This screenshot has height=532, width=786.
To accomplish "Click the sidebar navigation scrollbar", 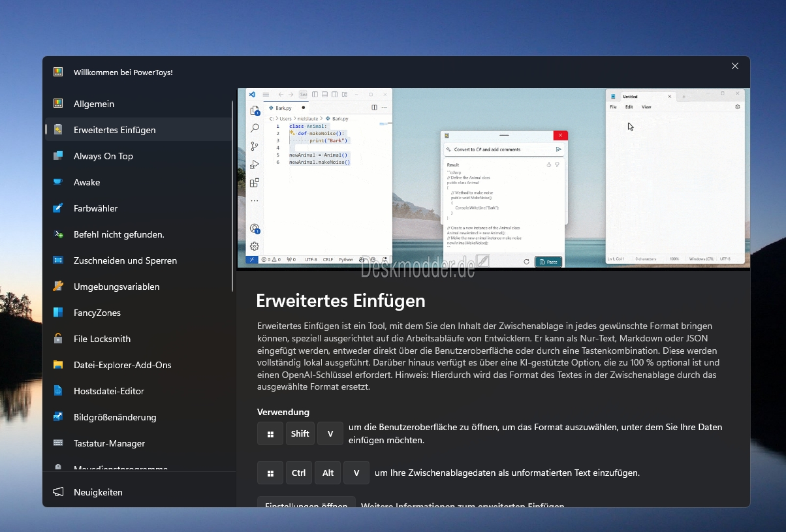I will coord(232,196).
